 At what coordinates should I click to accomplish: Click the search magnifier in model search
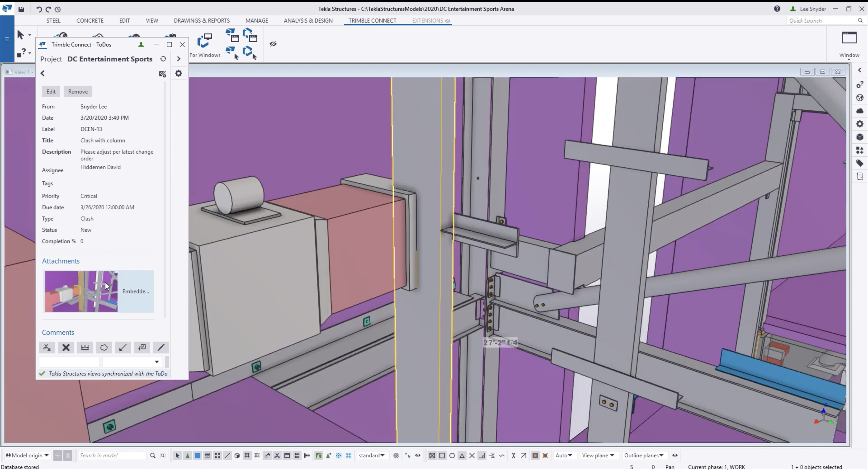coord(153,456)
